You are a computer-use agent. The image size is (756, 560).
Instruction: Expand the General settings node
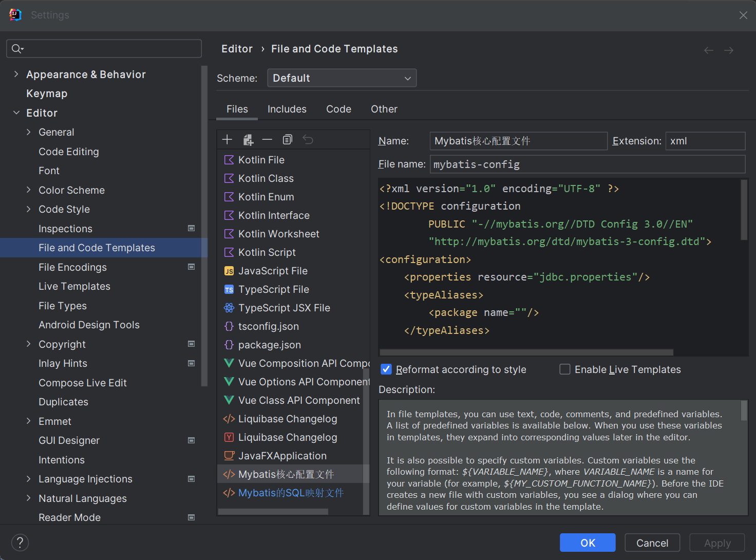[x=29, y=132]
